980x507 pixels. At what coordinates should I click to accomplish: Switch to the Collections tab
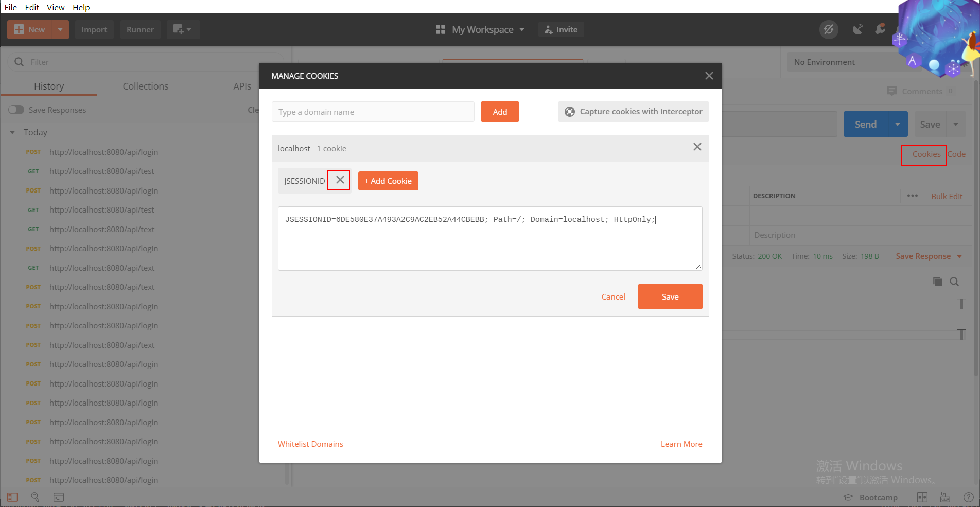[145, 86]
